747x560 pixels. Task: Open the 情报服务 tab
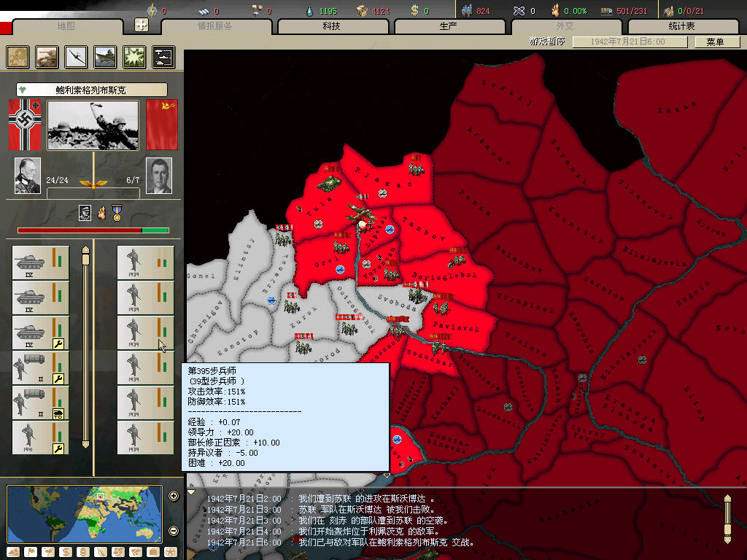point(216,26)
